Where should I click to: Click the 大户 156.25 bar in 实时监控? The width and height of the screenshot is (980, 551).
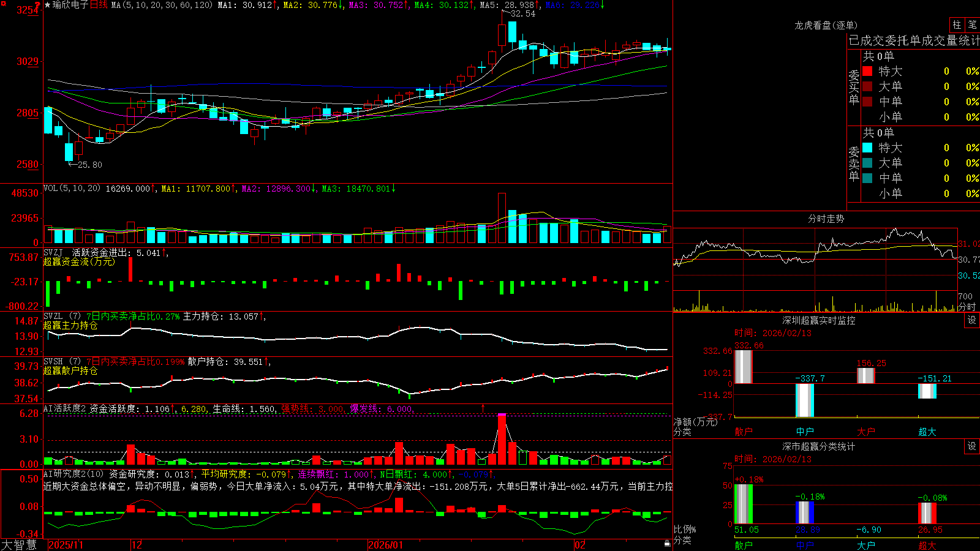866,376
